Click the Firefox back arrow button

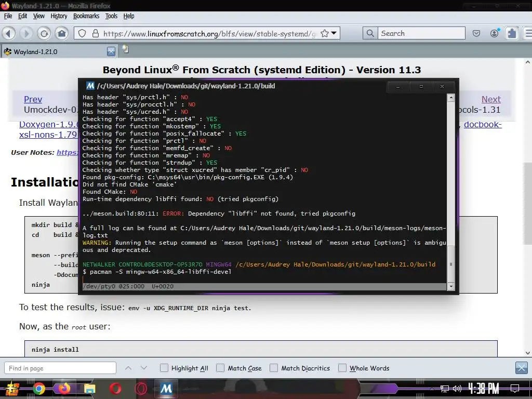pyautogui.click(x=9, y=33)
